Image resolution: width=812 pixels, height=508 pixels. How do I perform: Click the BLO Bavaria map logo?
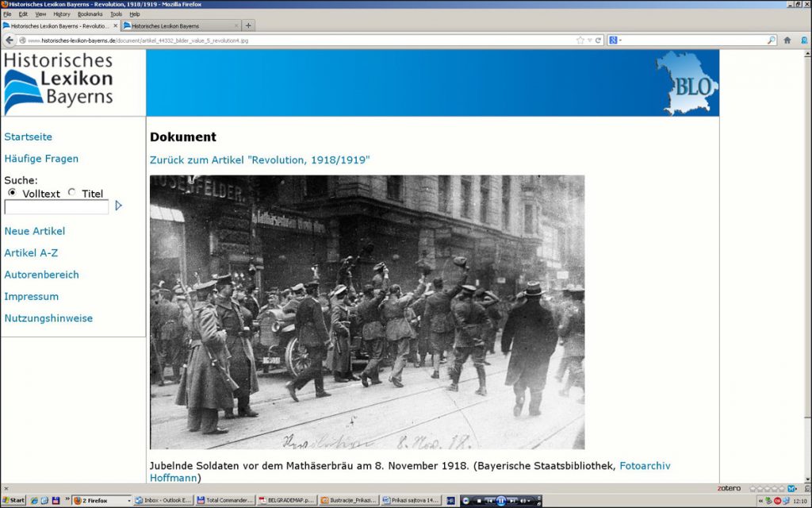coord(686,83)
